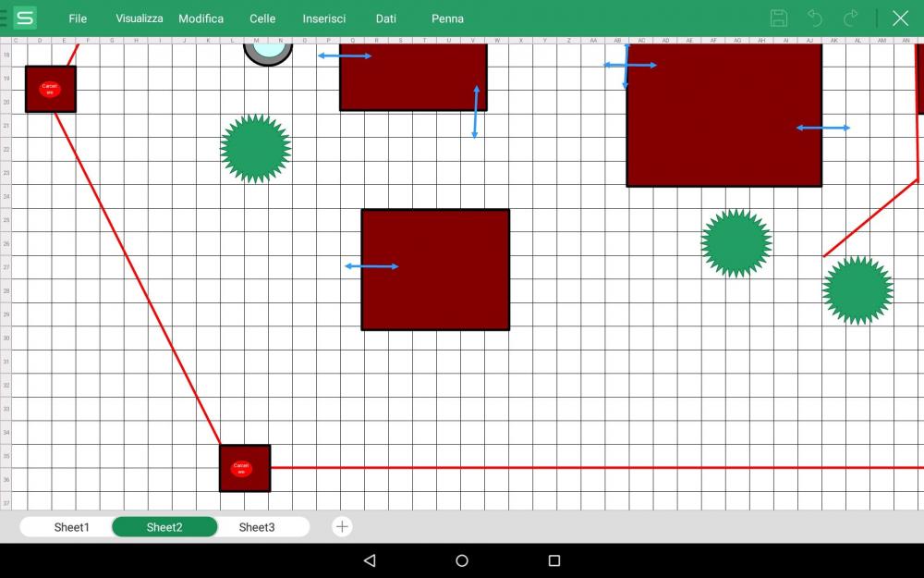924x578 pixels.
Task: Switch to the Sheet3 tab
Action: click(257, 527)
